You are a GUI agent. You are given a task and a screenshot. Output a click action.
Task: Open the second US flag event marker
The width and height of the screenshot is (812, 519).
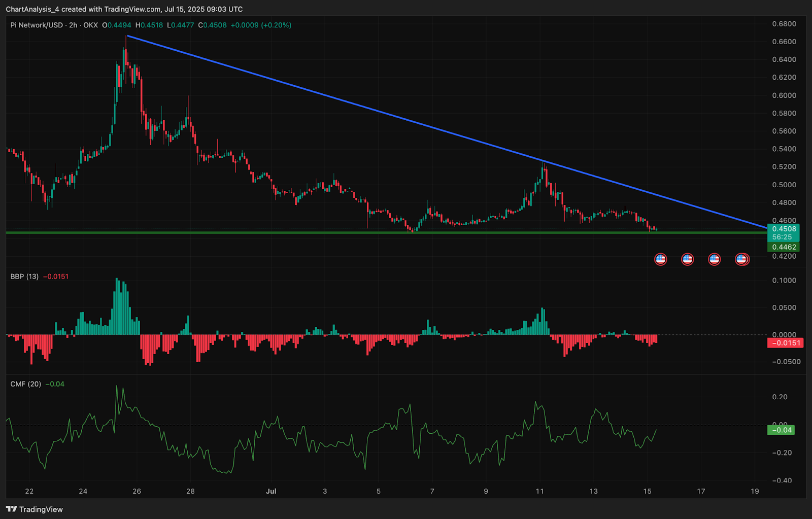click(687, 259)
